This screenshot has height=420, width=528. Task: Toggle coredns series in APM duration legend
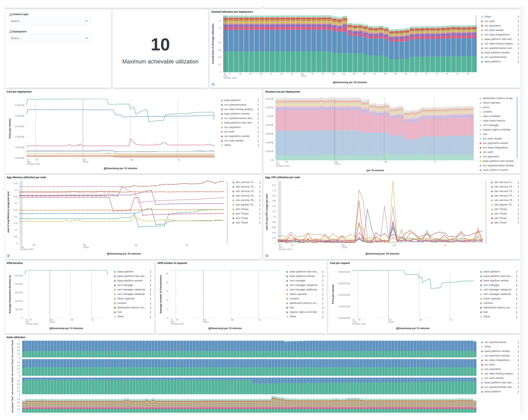click(122, 303)
